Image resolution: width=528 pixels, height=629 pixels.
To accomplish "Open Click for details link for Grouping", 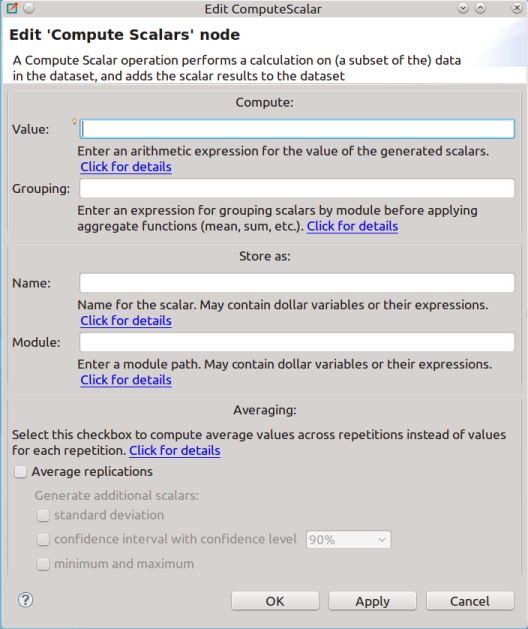I will (x=352, y=226).
